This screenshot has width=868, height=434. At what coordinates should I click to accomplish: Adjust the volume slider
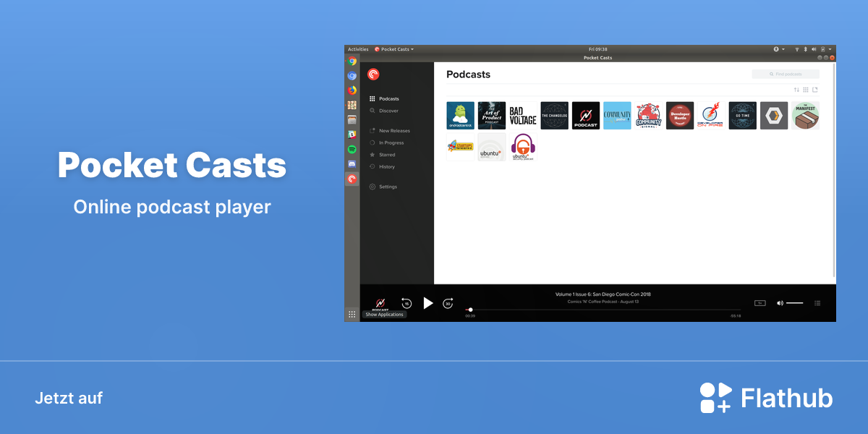795,303
